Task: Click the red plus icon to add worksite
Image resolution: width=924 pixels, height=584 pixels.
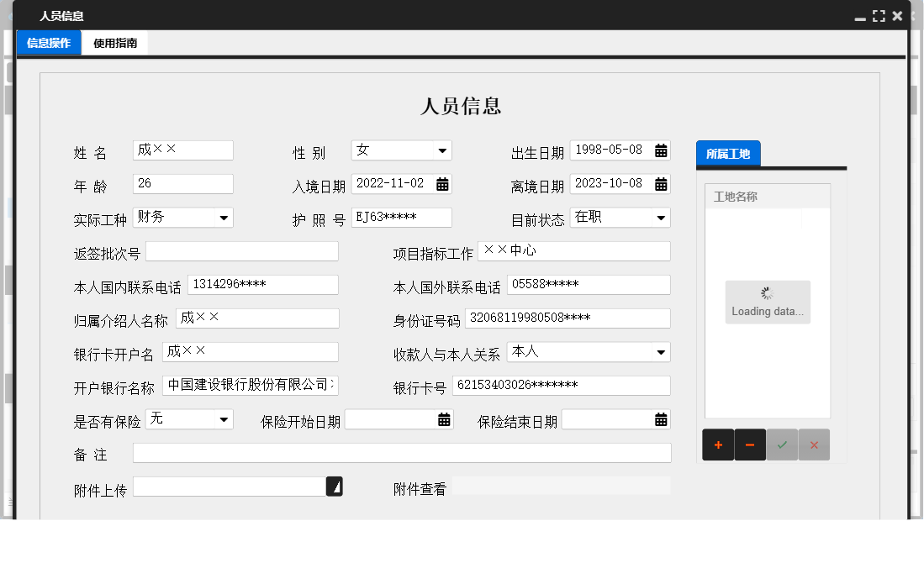Action: tap(717, 445)
